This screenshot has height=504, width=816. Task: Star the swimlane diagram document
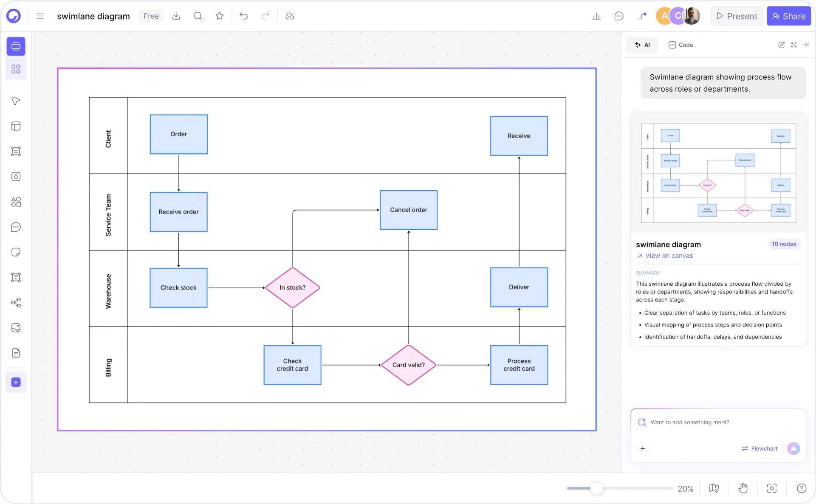[219, 16]
